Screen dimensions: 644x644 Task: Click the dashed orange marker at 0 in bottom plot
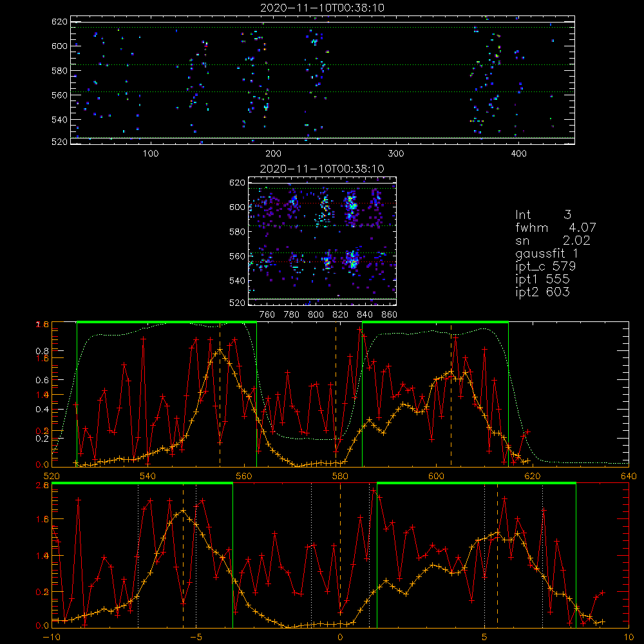[x=340, y=554]
